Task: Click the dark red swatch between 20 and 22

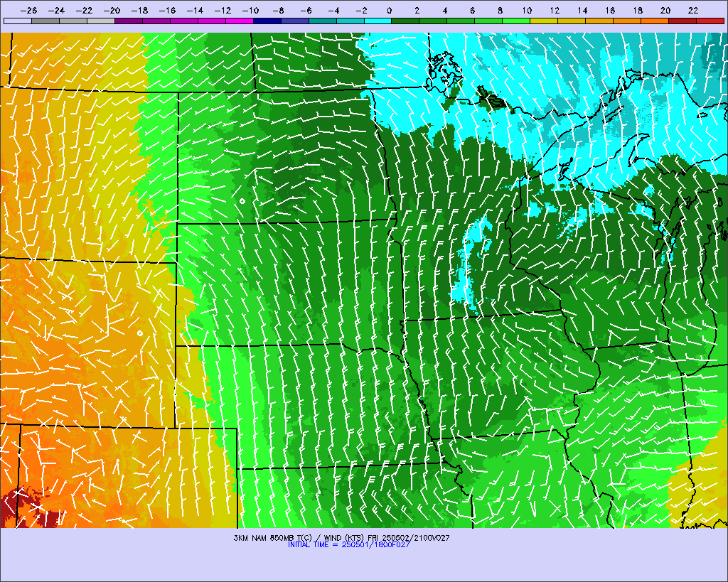Action: [682, 21]
